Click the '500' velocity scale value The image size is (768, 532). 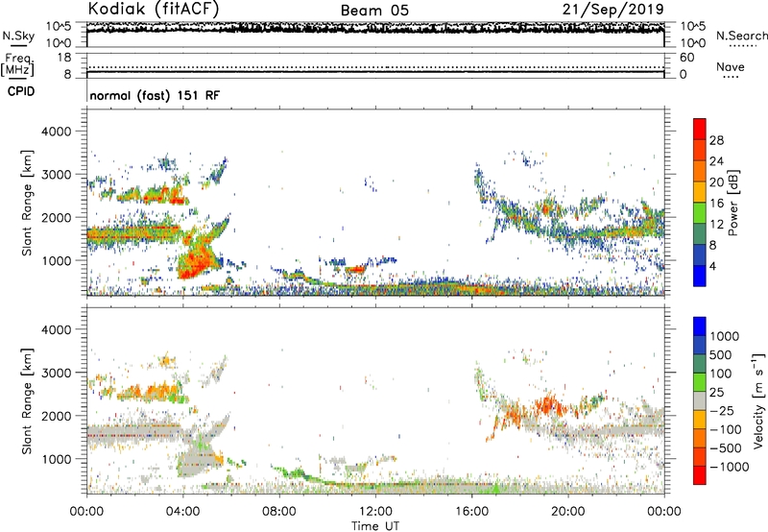click(721, 354)
